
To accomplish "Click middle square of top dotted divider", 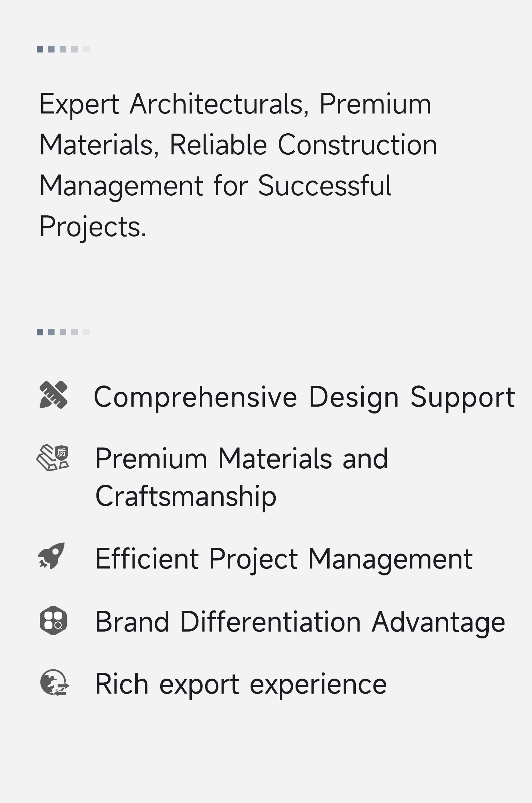I will pos(63,49).
